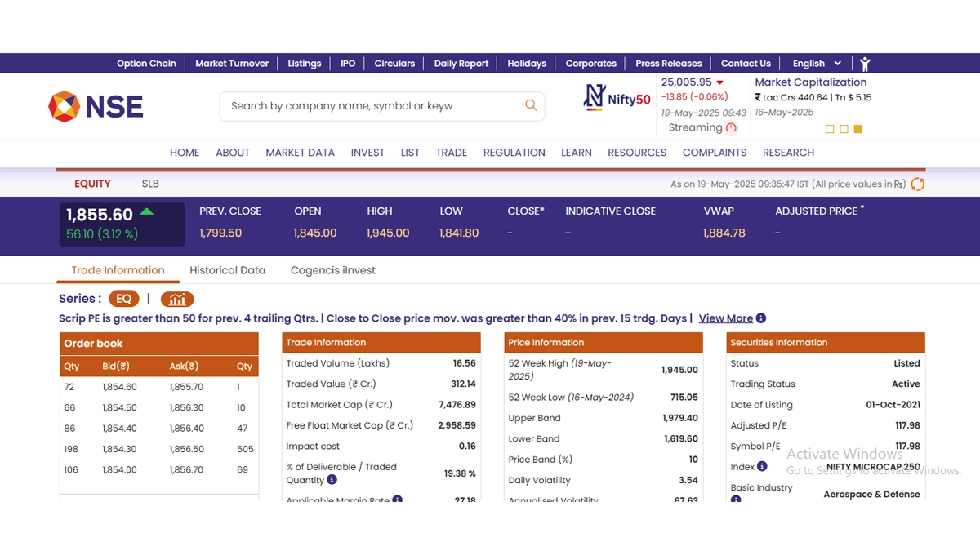
Task: Click the search magnifier icon
Action: coord(531,105)
